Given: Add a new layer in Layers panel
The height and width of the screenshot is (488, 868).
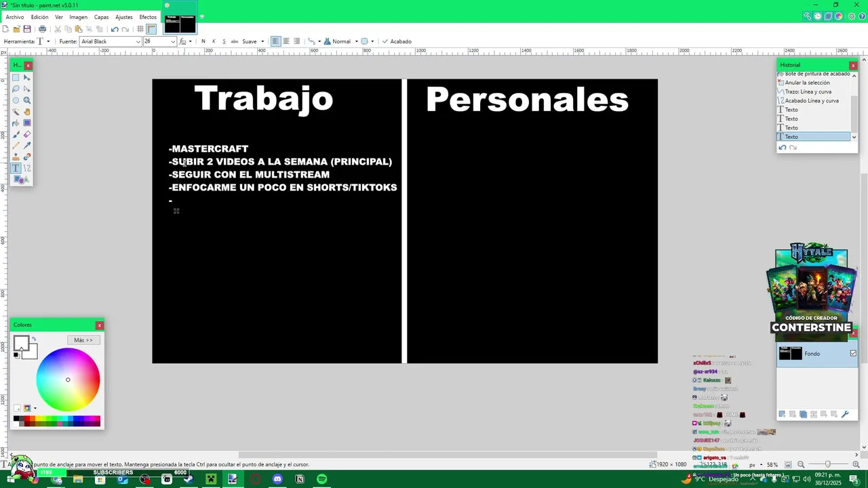Looking at the screenshot, I should 782,414.
